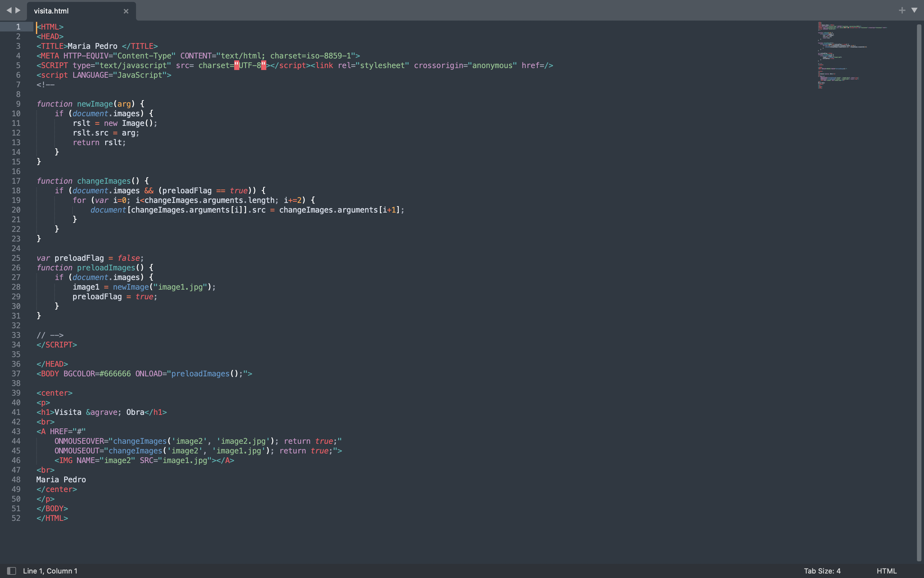Place cursor on the <HTML> tag
924x578 pixels.
pos(50,27)
